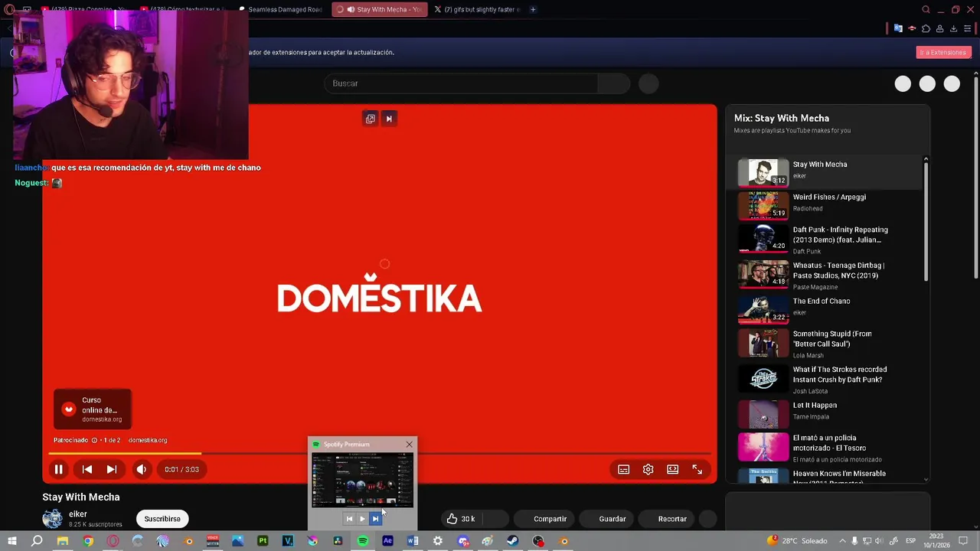980x551 pixels.
Task: Click next track in Spotify preview
Action: click(x=375, y=519)
